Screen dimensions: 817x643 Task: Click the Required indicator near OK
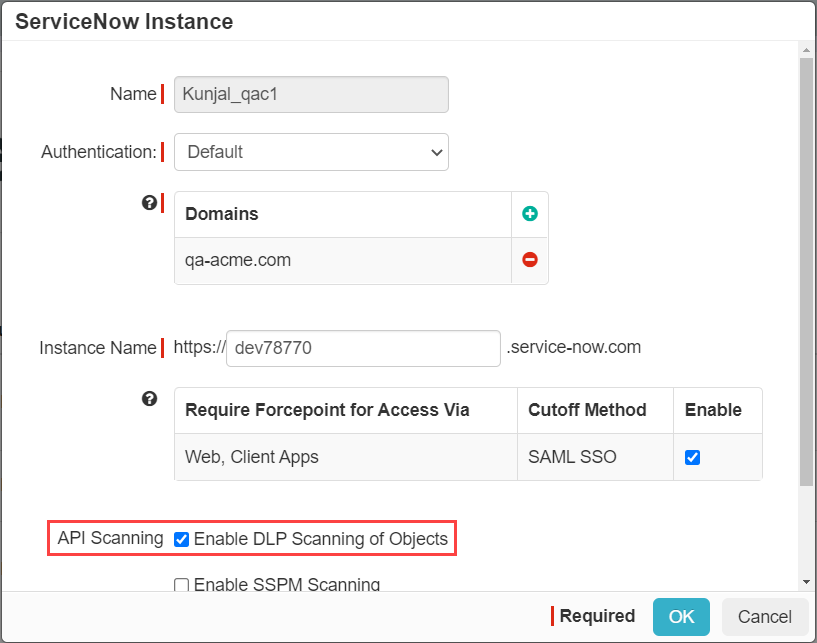click(597, 617)
